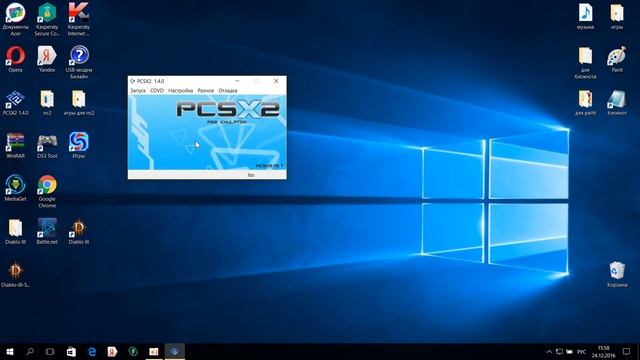Open the Настройка menu in PCSX2
Image resolution: width=640 pixels, height=360 pixels.
tap(180, 91)
